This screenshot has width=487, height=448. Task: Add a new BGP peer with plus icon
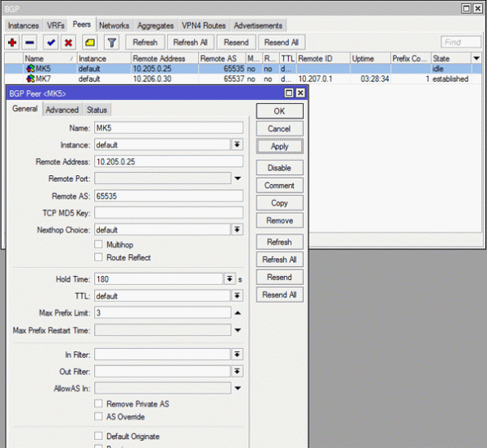tap(12, 43)
